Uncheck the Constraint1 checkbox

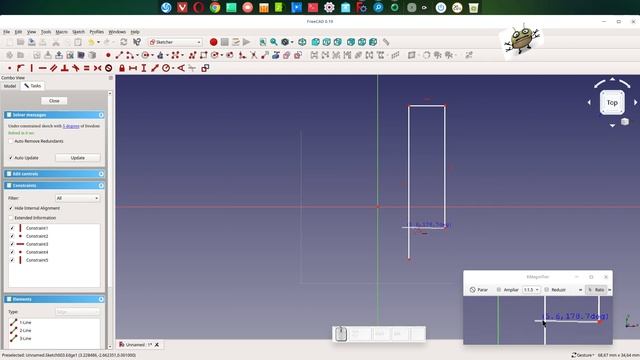(x=12, y=228)
